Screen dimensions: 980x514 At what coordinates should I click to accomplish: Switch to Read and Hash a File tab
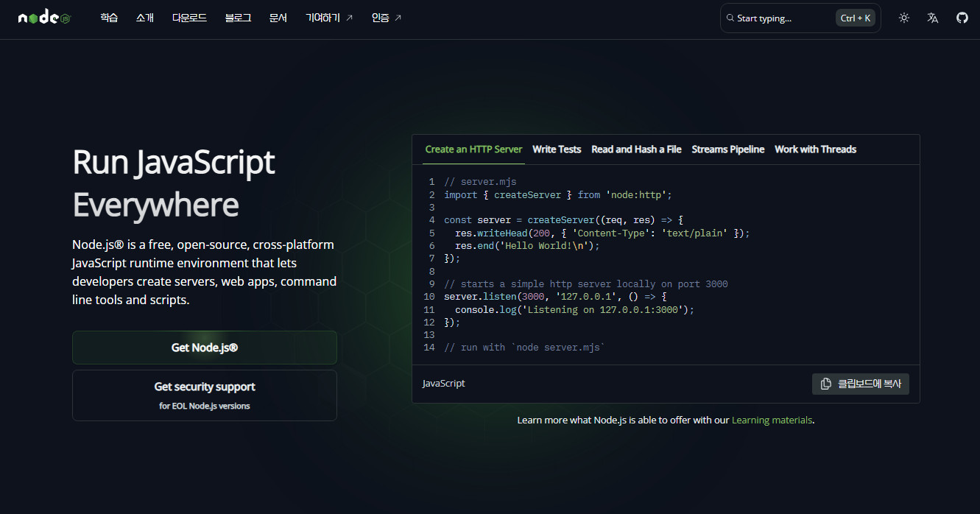(x=636, y=149)
